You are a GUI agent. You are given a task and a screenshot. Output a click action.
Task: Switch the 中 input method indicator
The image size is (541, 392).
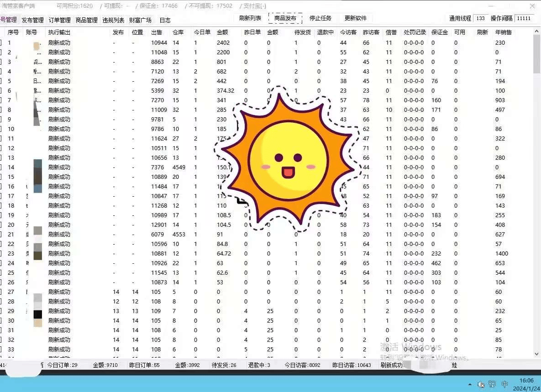pyautogui.click(x=504, y=384)
